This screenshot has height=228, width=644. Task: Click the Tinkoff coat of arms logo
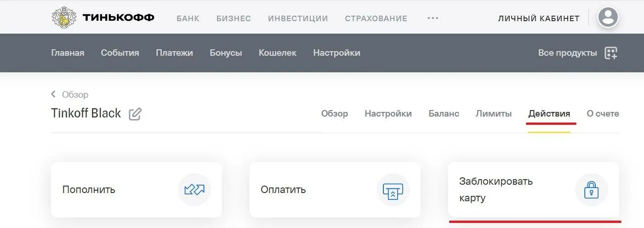[63, 18]
